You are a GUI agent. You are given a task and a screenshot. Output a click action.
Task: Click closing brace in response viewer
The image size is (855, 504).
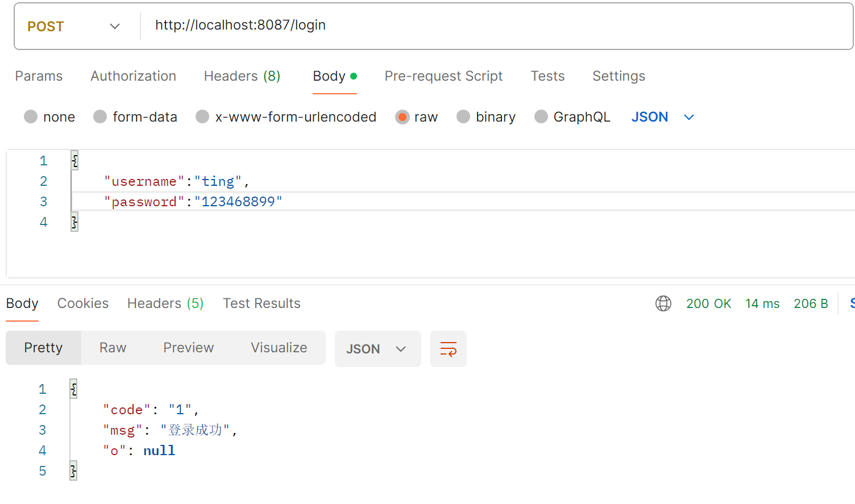[73, 471]
